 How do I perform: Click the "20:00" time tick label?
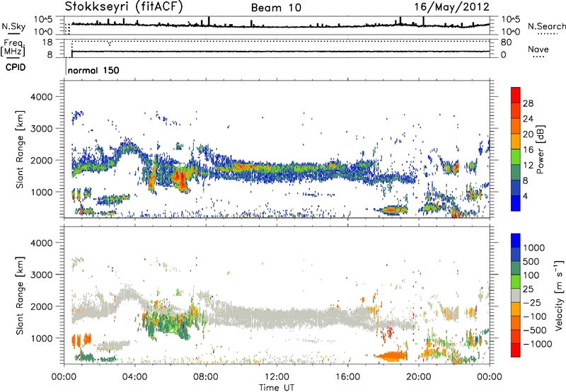(x=419, y=377)
